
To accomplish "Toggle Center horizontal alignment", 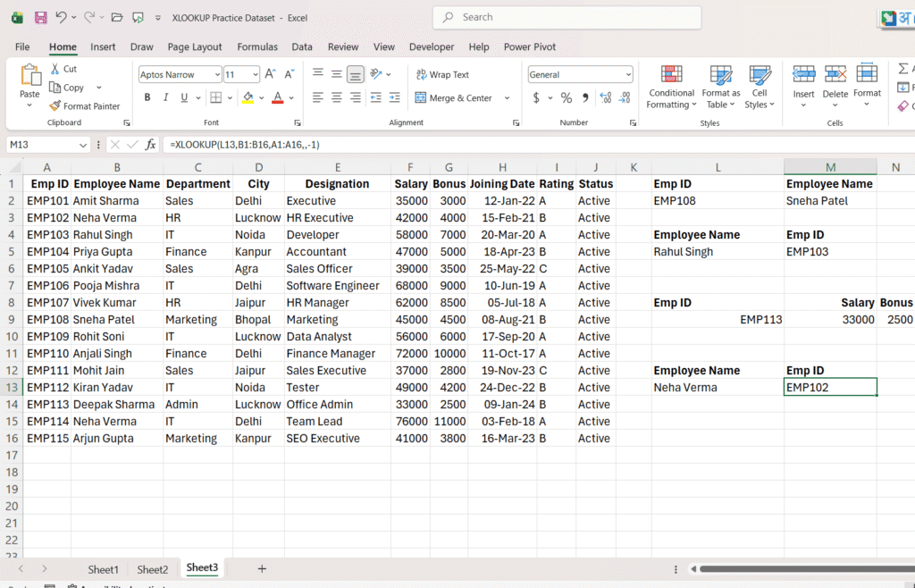I will [337, 97].
